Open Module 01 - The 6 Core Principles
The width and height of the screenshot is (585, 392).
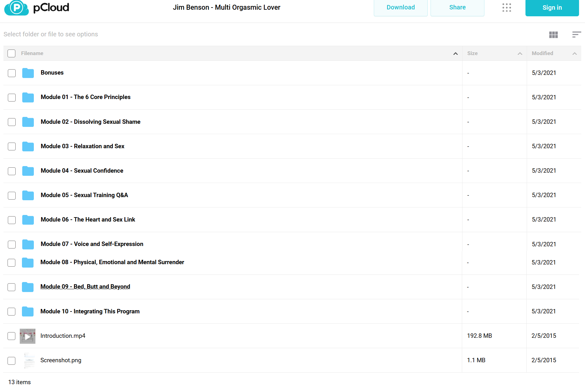coord(86,97)
